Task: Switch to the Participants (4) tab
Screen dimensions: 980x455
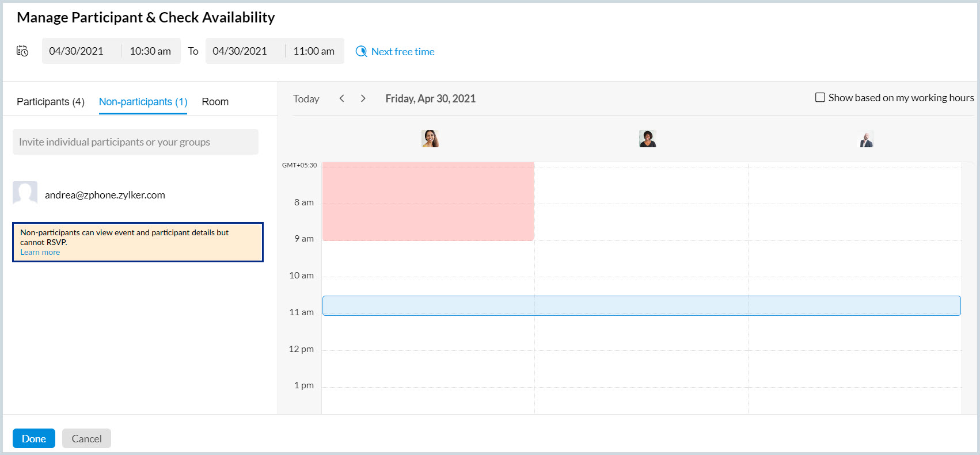Action: 51,102
